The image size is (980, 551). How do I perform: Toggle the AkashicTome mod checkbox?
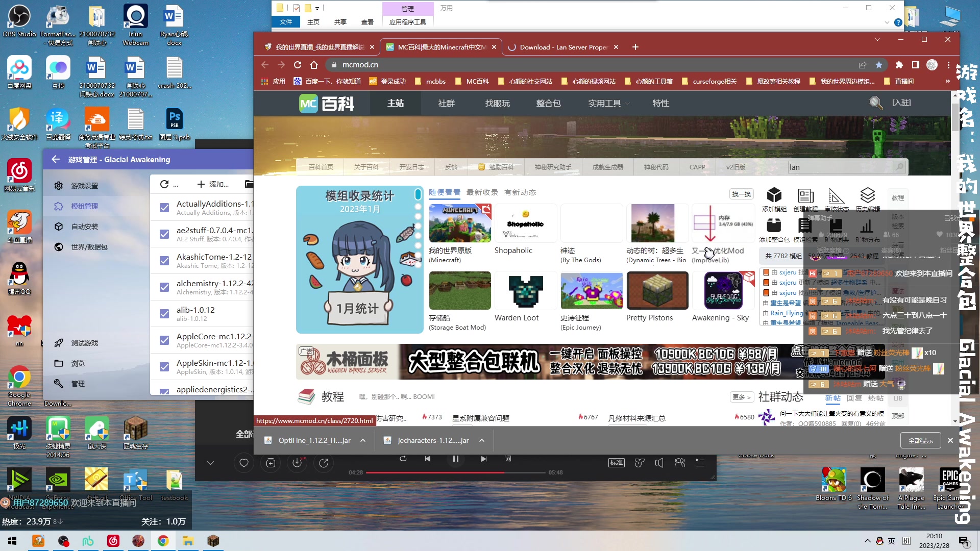[x=164, y=261]
